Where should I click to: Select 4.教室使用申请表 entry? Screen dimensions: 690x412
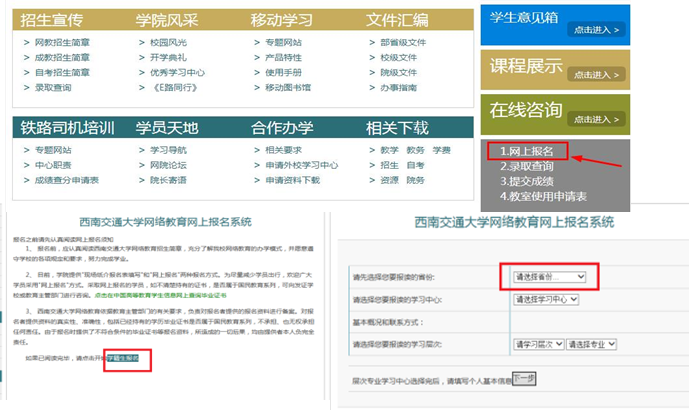pos(543,196)
